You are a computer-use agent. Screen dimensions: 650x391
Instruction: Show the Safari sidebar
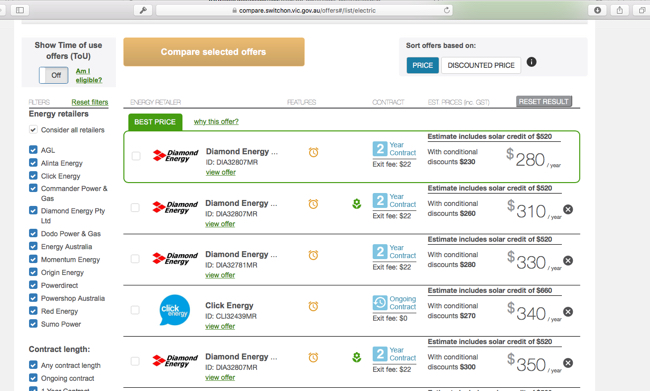19,10
